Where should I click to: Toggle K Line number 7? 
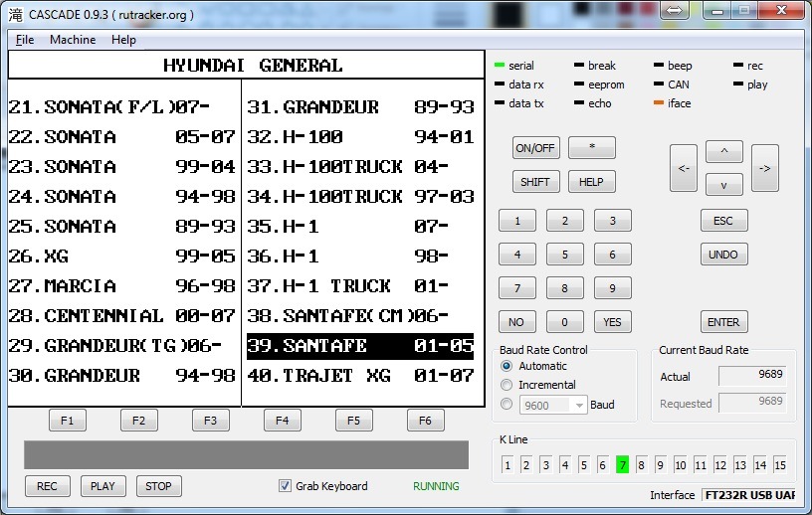[623, 465]
